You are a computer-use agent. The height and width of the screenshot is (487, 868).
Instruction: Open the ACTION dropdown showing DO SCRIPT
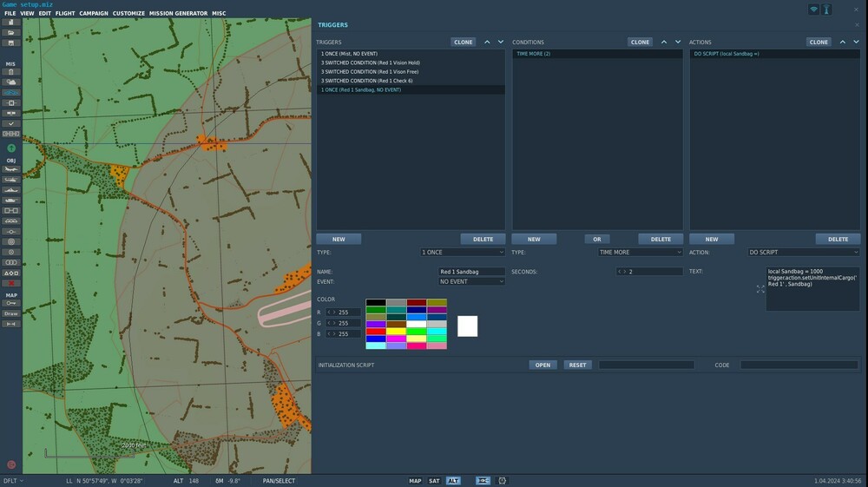(804, 253)
